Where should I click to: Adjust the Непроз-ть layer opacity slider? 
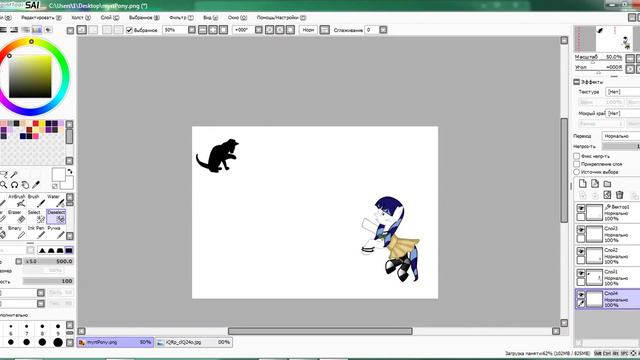(x=621, y=146)
